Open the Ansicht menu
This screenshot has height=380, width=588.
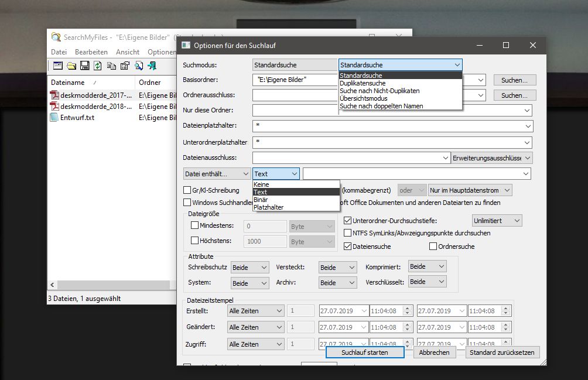(128, 52)
